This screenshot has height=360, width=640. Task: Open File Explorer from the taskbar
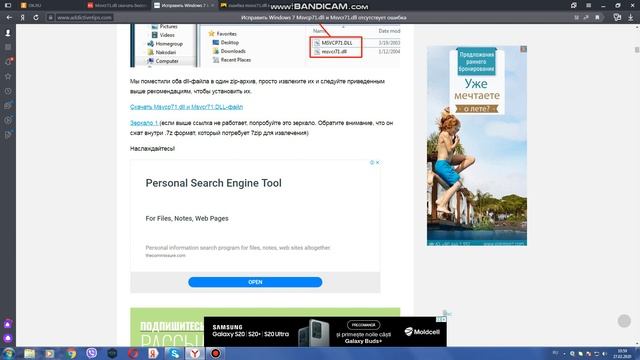coord(29,353)
